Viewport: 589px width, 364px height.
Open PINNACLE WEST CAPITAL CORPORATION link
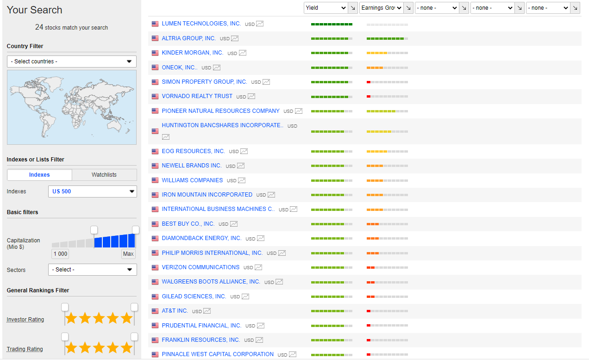(218, 354)
